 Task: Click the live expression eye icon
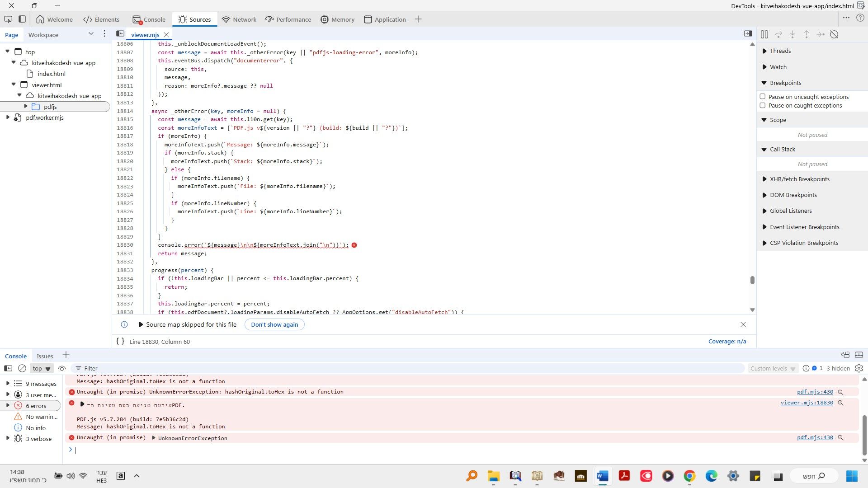(x=62, y=368)
